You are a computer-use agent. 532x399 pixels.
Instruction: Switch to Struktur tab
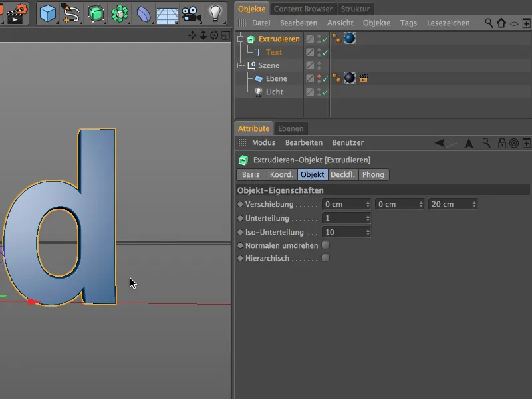pyautogui.click(x=355, y=9)
